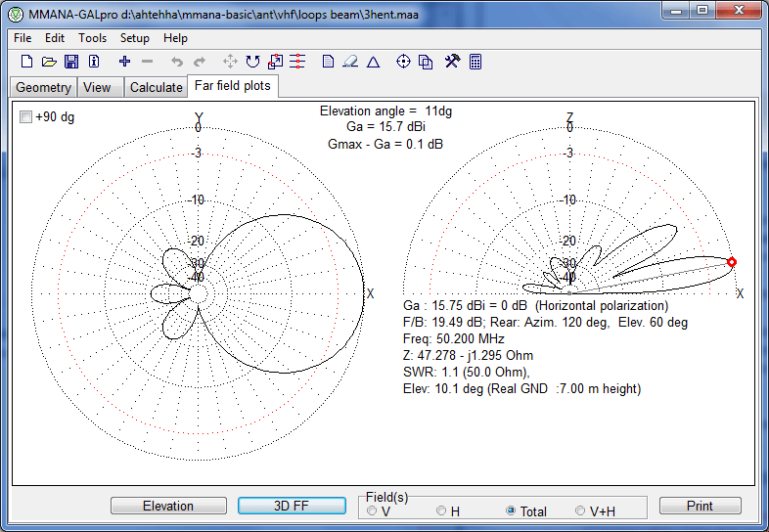Click the triangle icon in the toolbar
Image resolution: width=769 pixels, height=532 pixels.
click(x=373, y=62)
